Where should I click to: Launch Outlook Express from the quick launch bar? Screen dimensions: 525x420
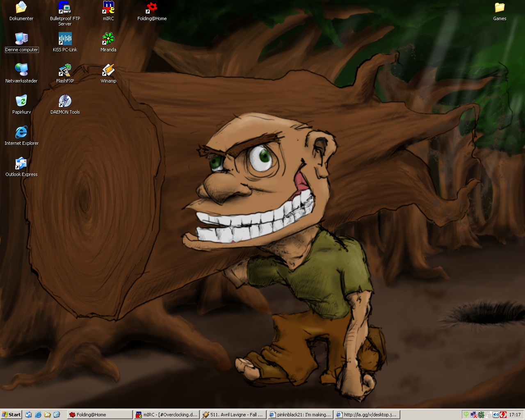[28, 415]
